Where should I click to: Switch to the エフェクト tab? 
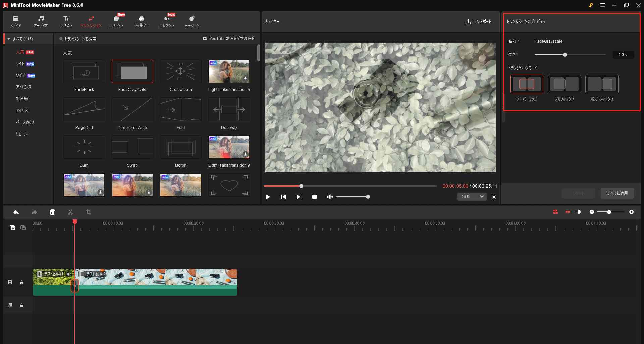tap(116, 21)
